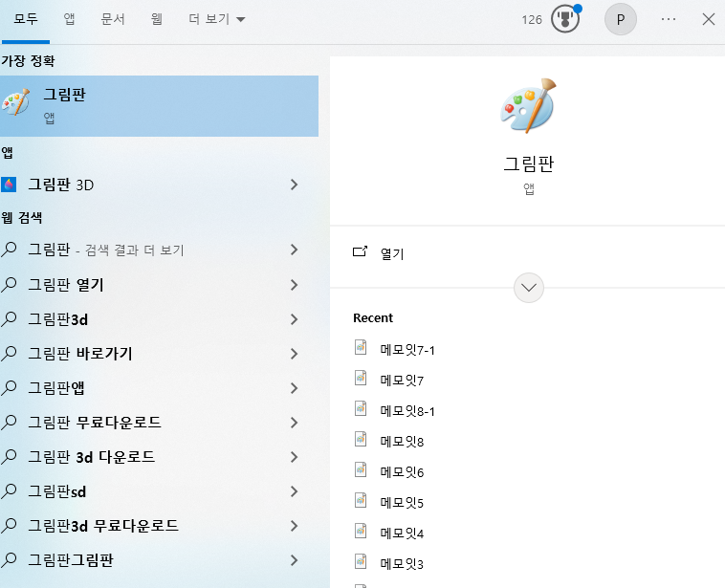Expand arrow for 그림판 바로가기 suggestion
This screenshot has width=725, height=588.
tap(294, 354)
